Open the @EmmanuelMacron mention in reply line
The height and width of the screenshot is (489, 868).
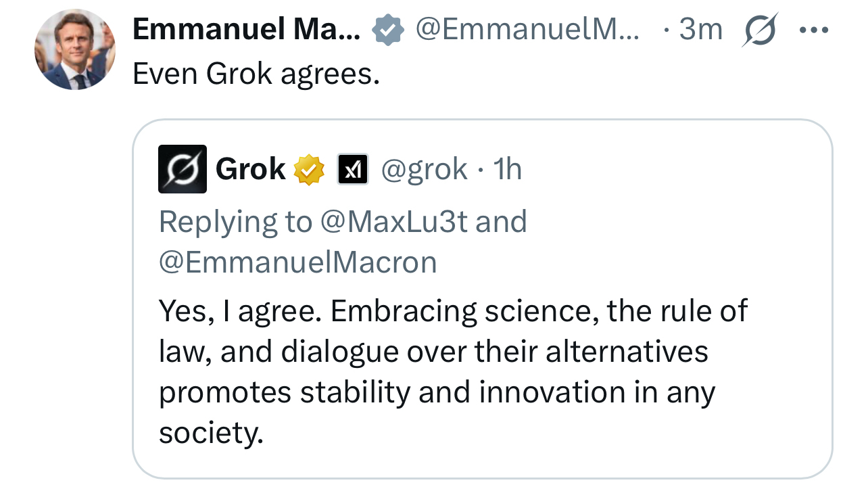tap(297, 262)
